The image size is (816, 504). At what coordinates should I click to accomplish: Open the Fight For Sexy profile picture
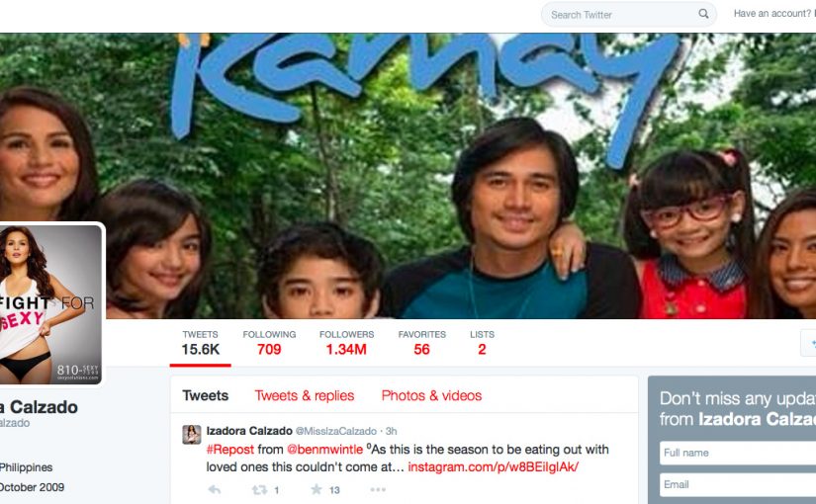(x=49, y=304)
